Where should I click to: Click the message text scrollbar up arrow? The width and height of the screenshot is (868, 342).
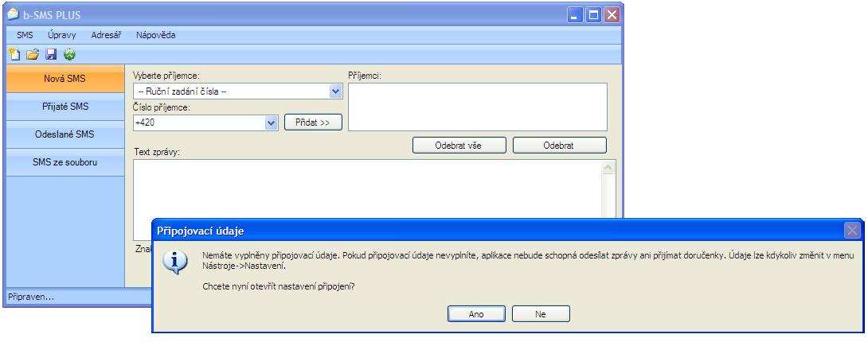pos(608,167)
